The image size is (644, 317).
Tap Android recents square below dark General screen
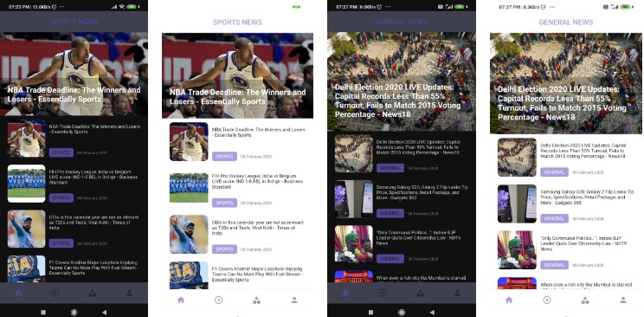click(x=370, y=312)
